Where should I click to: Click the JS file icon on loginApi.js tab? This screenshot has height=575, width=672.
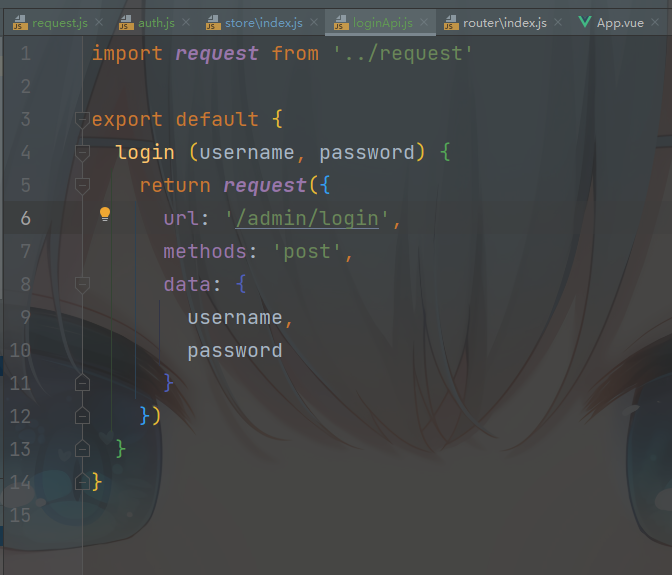pos(341,23)
